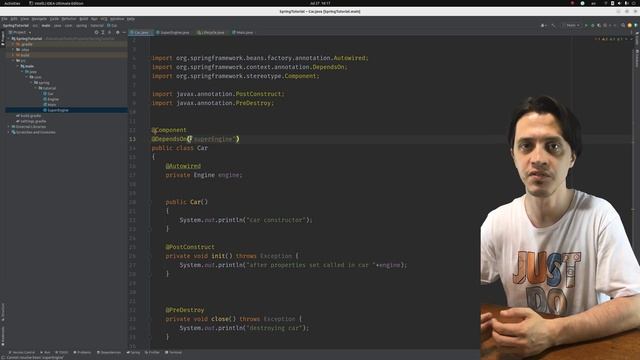
Task: Open the Run menu
Action: (94, 19)
